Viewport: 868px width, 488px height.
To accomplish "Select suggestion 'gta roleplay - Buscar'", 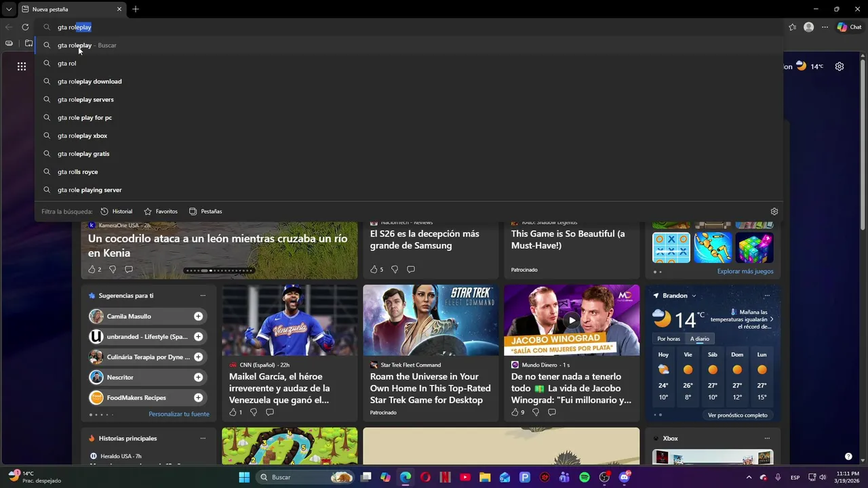I will tap(409, 45).
